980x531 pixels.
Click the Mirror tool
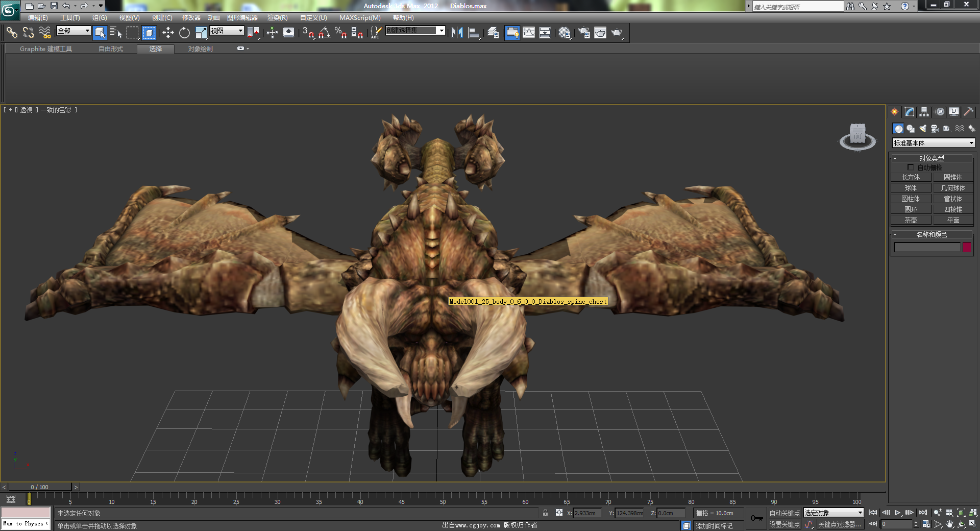tap(457, 33)
